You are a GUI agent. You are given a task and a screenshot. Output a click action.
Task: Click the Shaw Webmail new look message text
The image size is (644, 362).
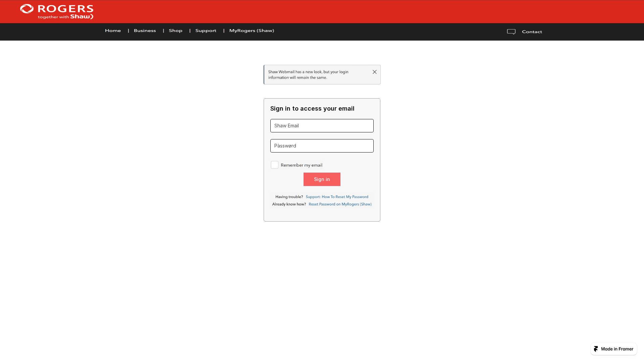pyautogui.click(x=308, y=75)
